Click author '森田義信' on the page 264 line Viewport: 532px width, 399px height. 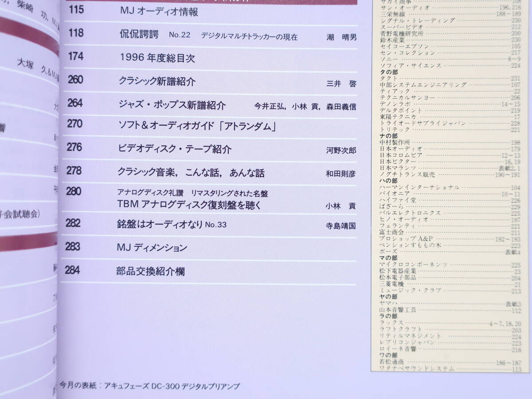pyautogui.click(x=340, y=107)
